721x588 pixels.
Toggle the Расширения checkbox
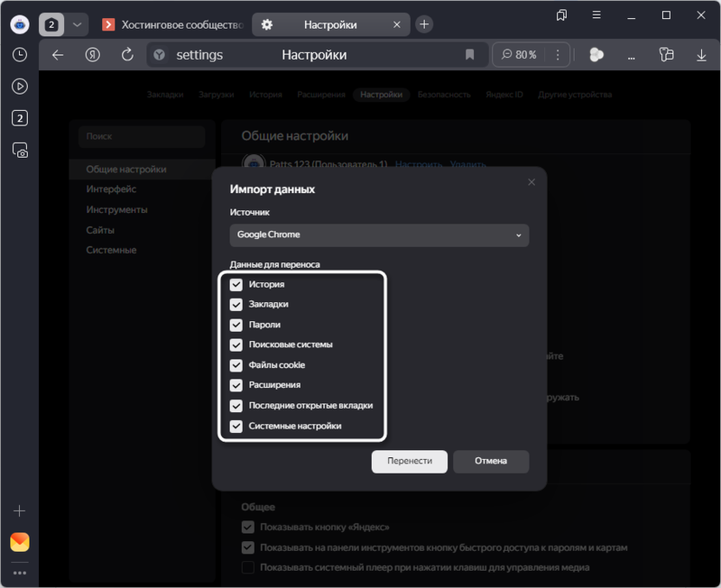pyautogui.click(x=236, y=384)
